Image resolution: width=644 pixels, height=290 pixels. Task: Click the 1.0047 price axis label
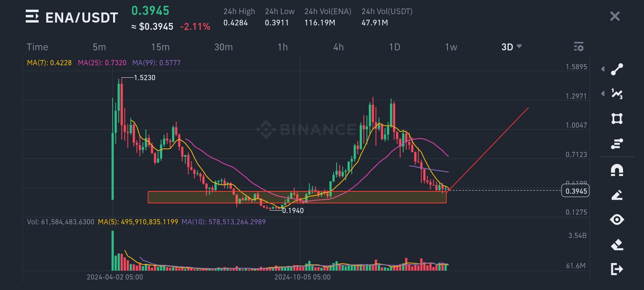pyautogui.click(x=576, y=125)
